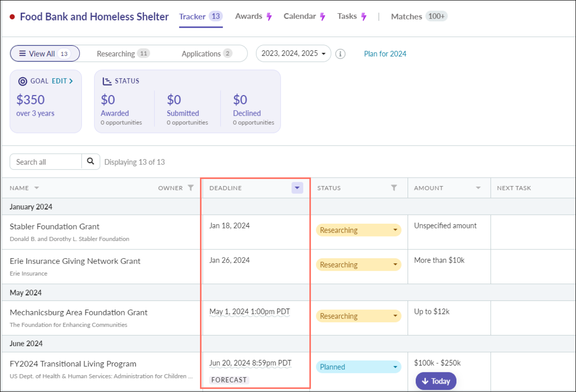
Task: Click the Today button
Action: (x=436, y=381)
